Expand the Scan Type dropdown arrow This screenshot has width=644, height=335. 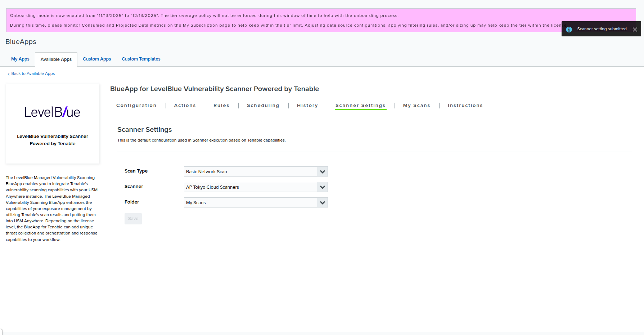pyautogui.click(x=323, y=171)
